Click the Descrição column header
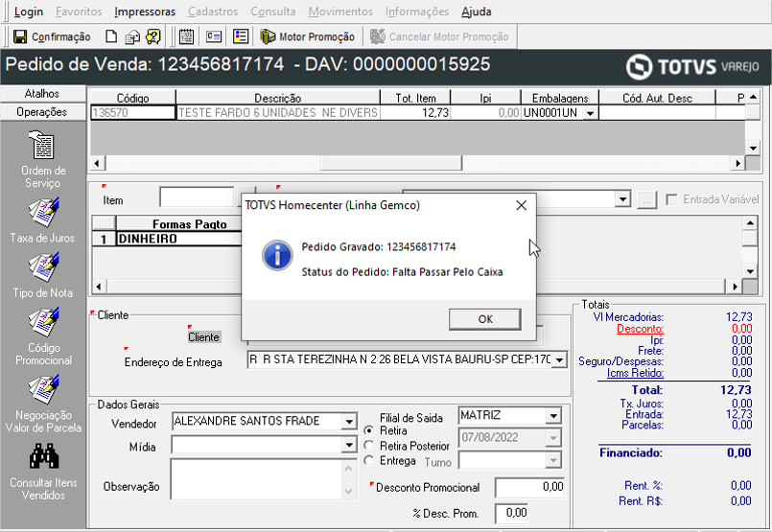 [x=278, y=98]
